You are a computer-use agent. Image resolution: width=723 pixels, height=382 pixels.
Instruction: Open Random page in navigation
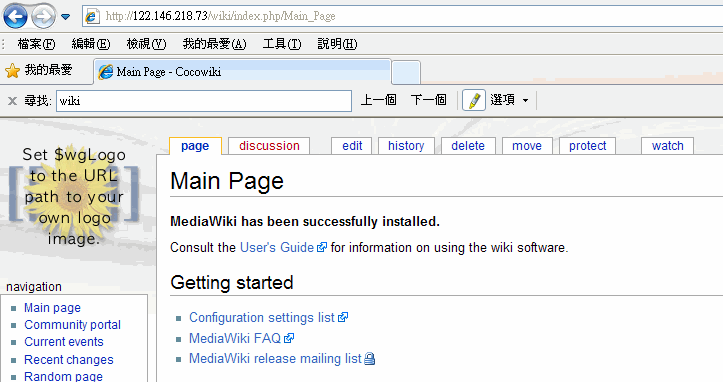(x=63, y=376)
